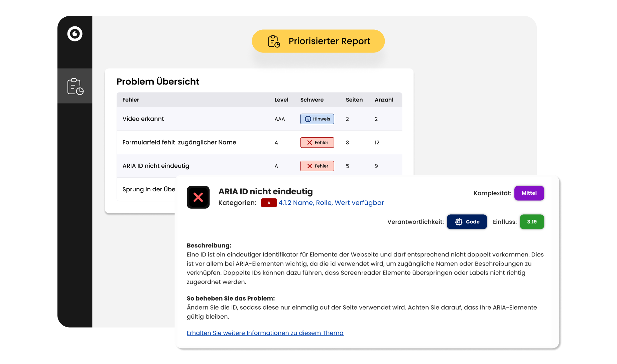Image resolution: width=617 pixels, height=364 pixels.
Task: Click the Einfluss label
Action: 505,222
